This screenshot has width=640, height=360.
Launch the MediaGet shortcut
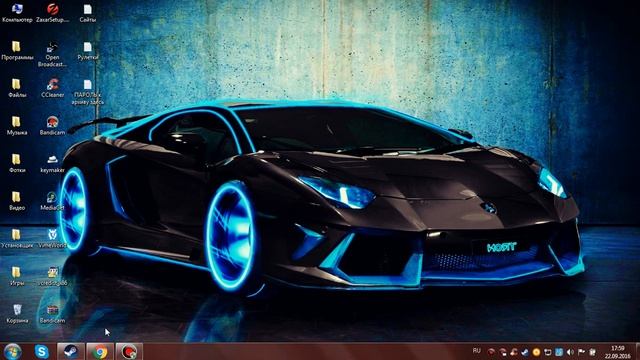coord(52,201)
